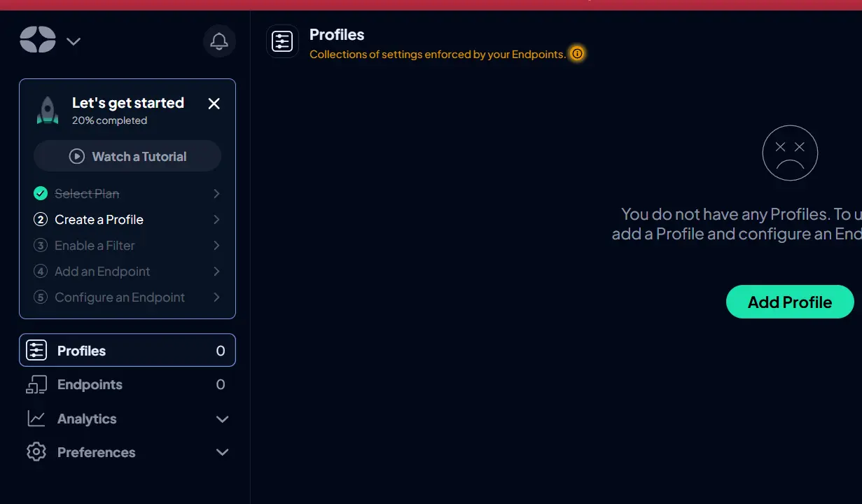The height and width of the screenshot is (504, 862).
Task: Click the rocket icon in onboarding card
Action: [48, 111]
